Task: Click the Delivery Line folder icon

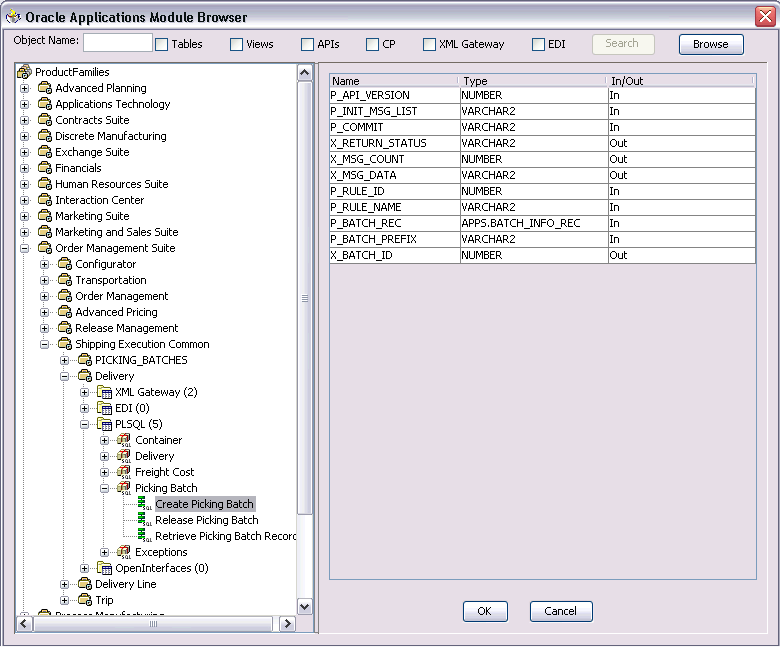Action: pyautogui.click(x=85, y=584)
